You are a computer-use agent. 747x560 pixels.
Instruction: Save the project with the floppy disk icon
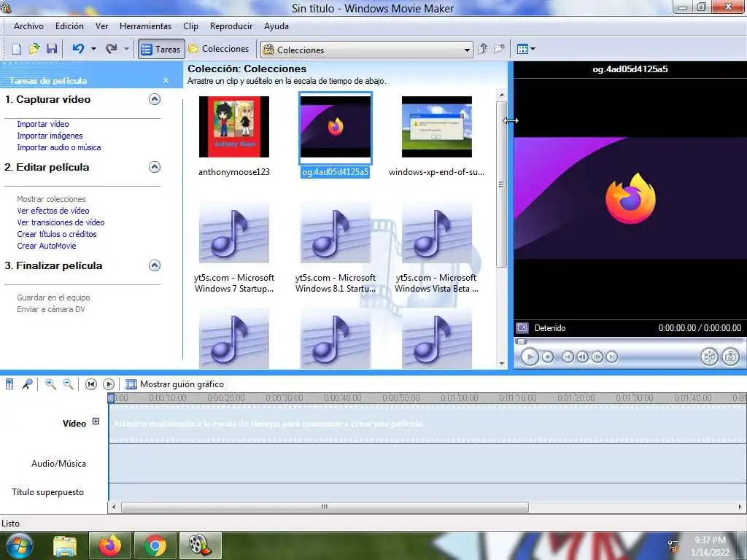(52, 49)
